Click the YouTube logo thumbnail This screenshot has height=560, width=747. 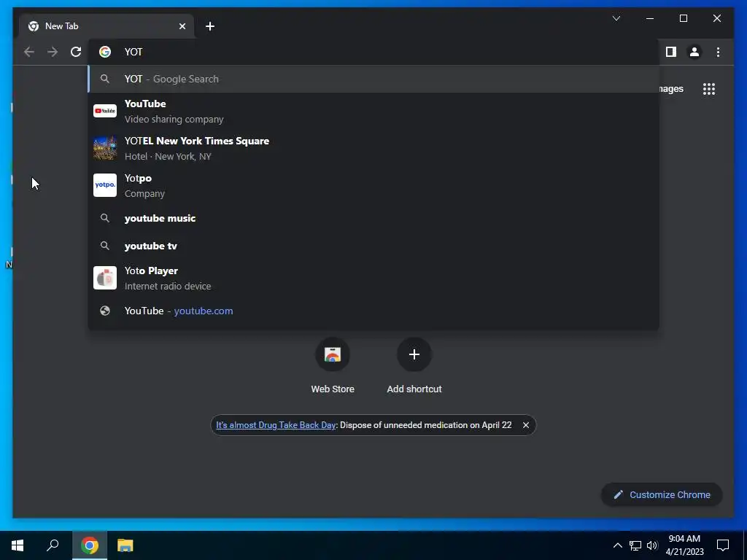[x=105, y=111]
